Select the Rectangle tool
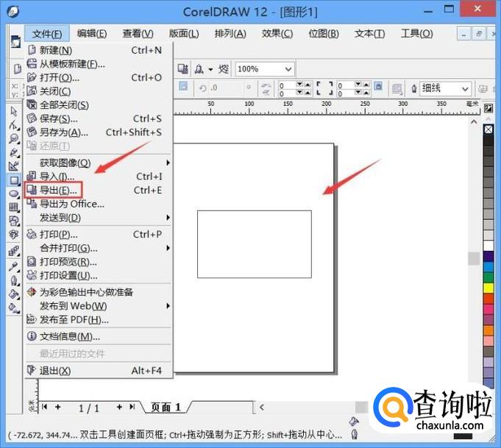 click(14, 180)
